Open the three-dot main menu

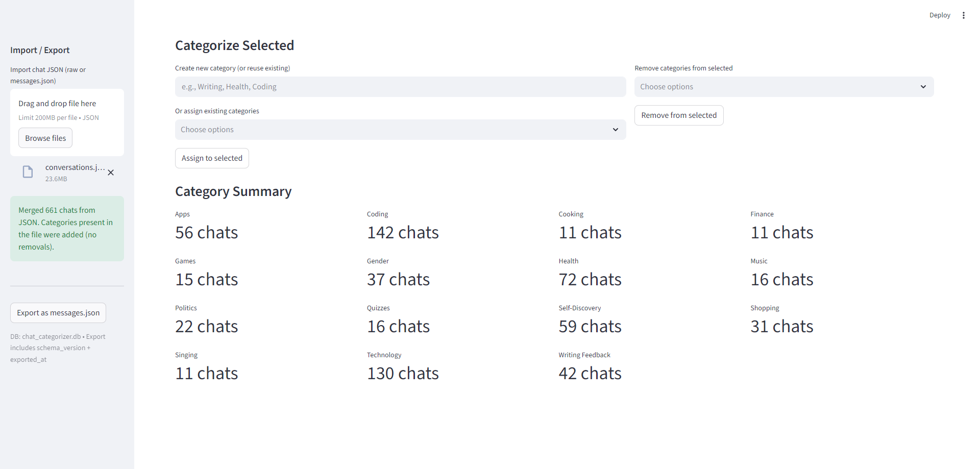[x=963, y=15]
